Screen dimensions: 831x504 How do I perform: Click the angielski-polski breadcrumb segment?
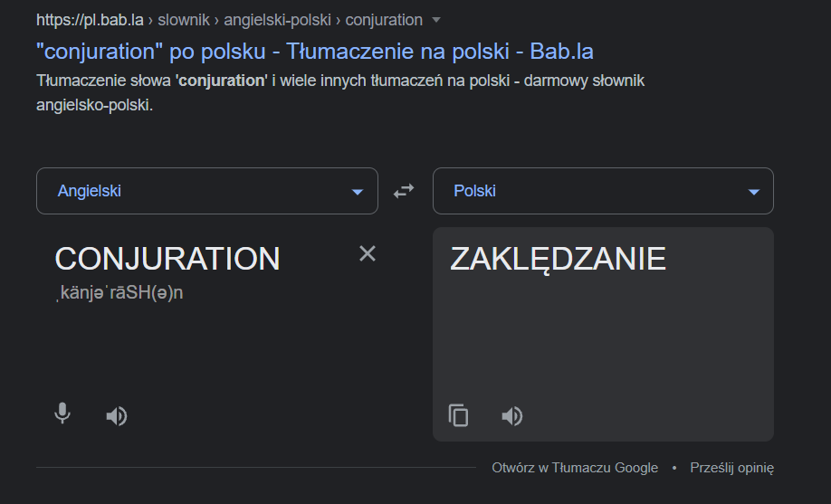click(277, 20)
